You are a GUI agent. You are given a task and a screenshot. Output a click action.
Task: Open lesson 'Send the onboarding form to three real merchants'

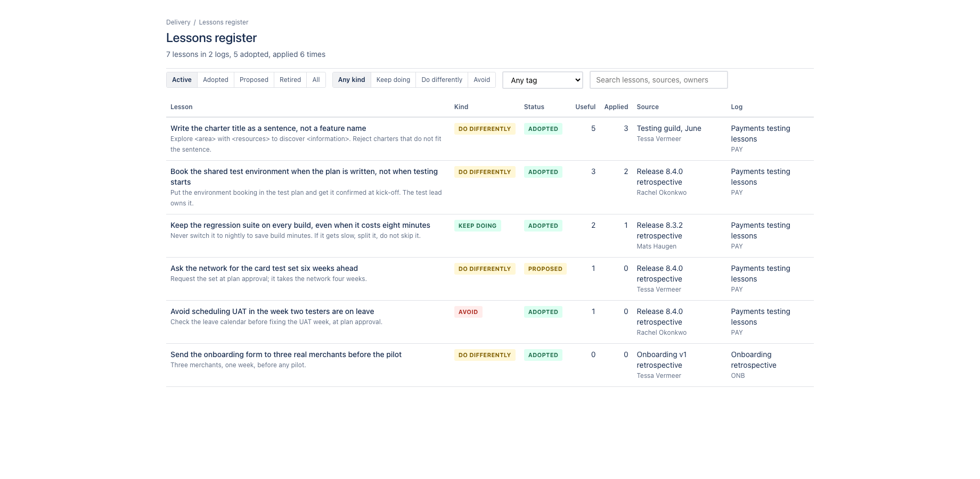click(286, 354)
